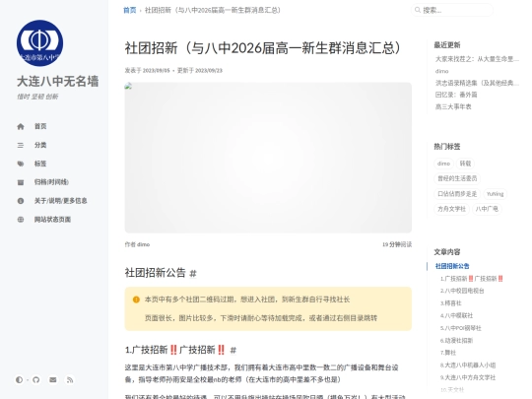Jump to 5.八中POI钢琴社 in contents
The image size is (532, 399).
(x=461, y=328)
